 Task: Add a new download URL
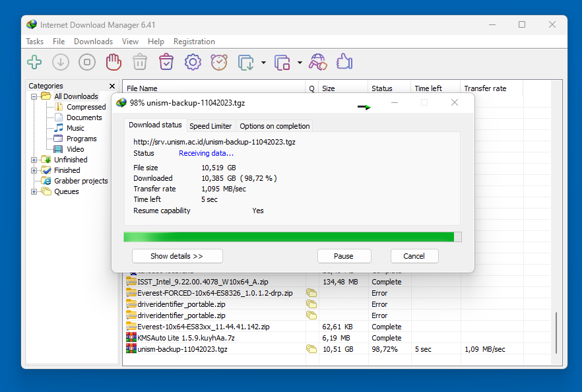34,61
